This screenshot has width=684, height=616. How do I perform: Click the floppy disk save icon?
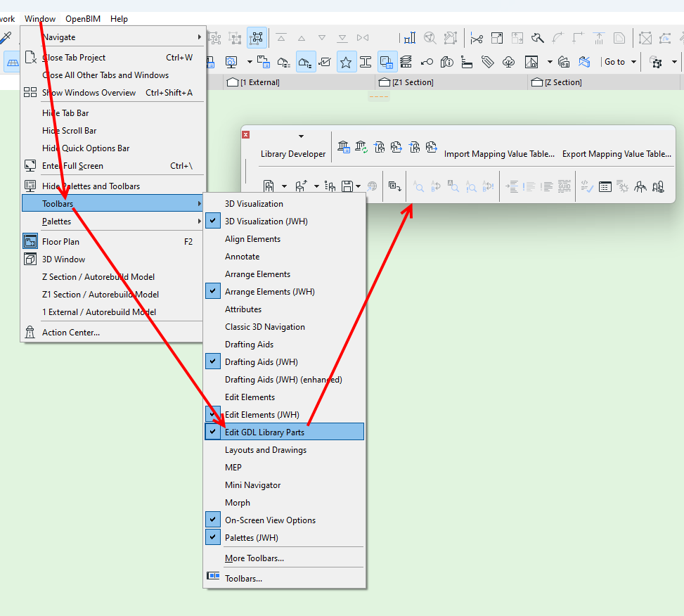coord(347,186)
